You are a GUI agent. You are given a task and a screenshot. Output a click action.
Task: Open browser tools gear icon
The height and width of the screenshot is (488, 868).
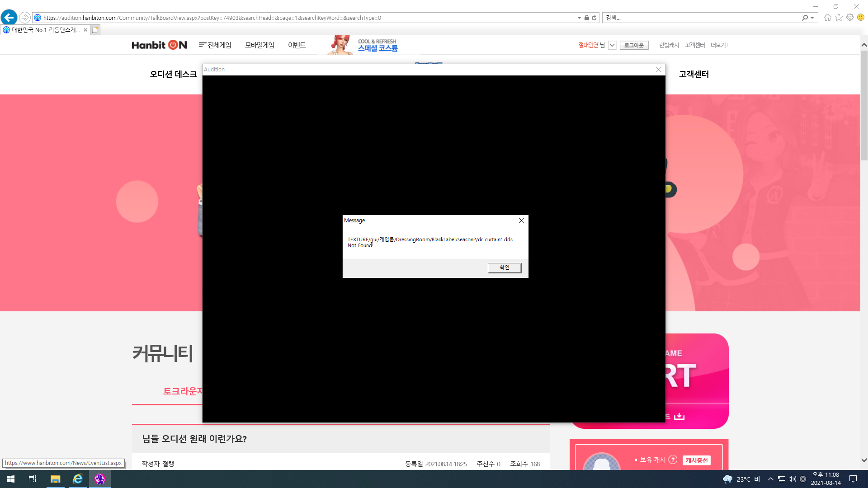(850, 17)
